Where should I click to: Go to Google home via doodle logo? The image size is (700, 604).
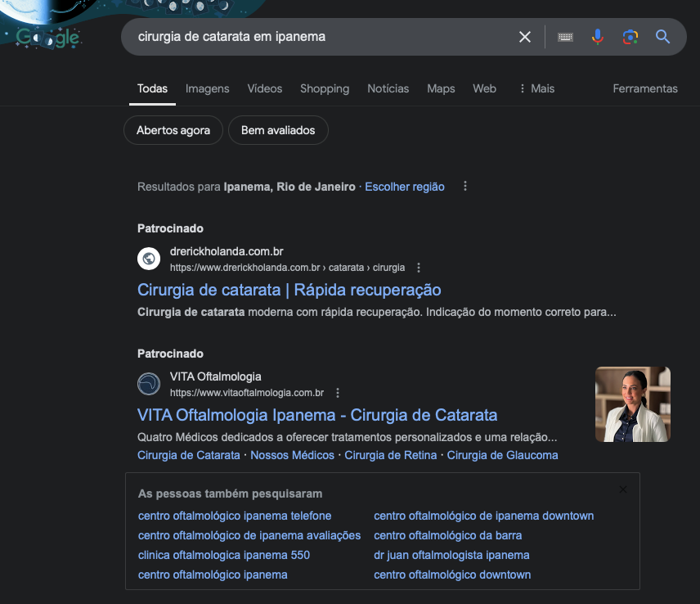(x=47, y=38)
